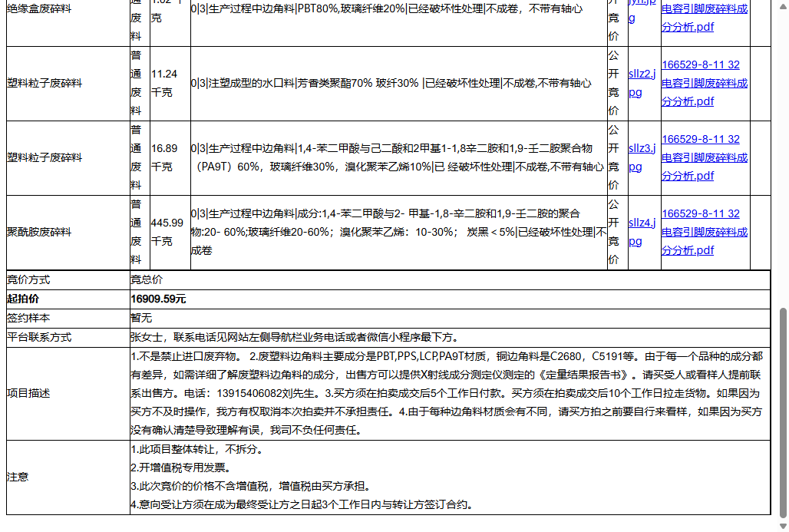Click the 445.99 千克 weight cell
This screenshot has height=532, width=789.
click(170, 232)
